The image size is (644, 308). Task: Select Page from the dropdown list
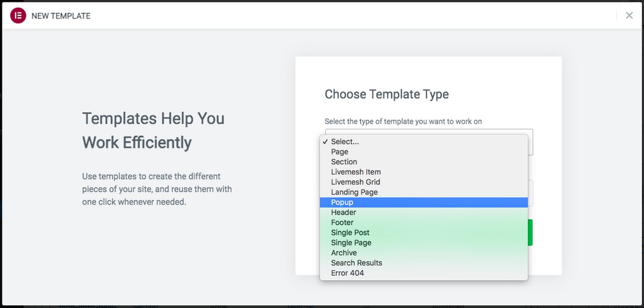[x=424, y=151]
